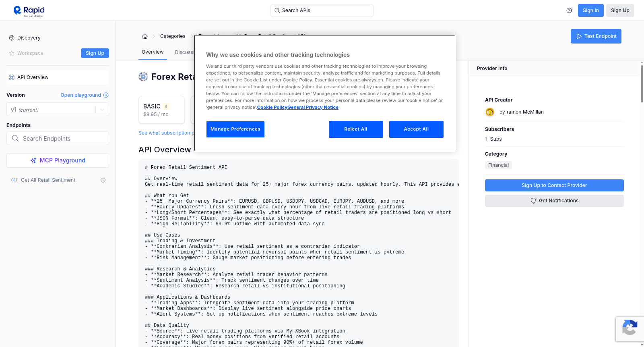Click Get Notifications button
This screenshot has height=347, width=644.
pyautogui.click(x=554, y=201)
